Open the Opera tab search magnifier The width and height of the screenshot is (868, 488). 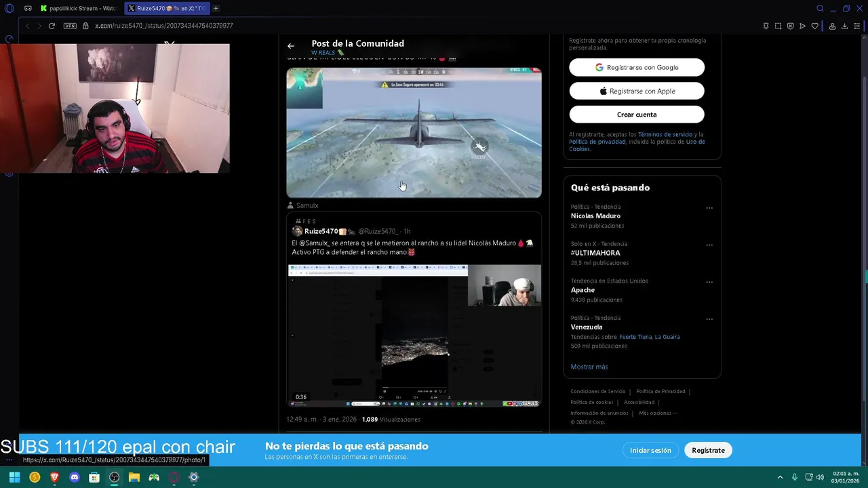click(x=820, y=8)
